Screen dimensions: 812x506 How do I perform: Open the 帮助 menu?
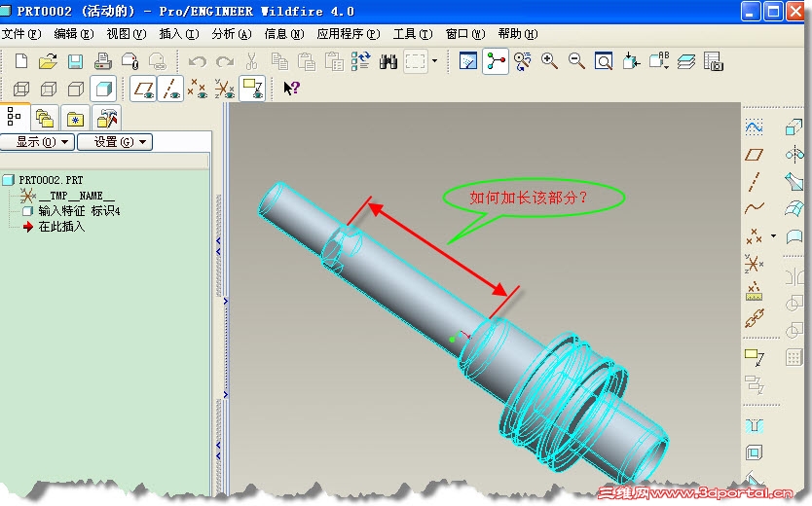tap(518, 34)
